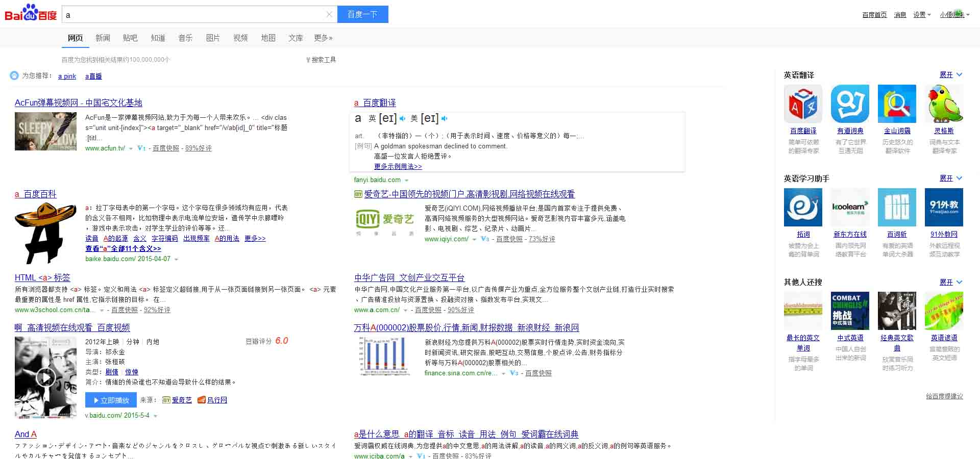Play the 啊 movie video thumbnail
Viewport: 980px width, 459px height.
click(45, 377)
